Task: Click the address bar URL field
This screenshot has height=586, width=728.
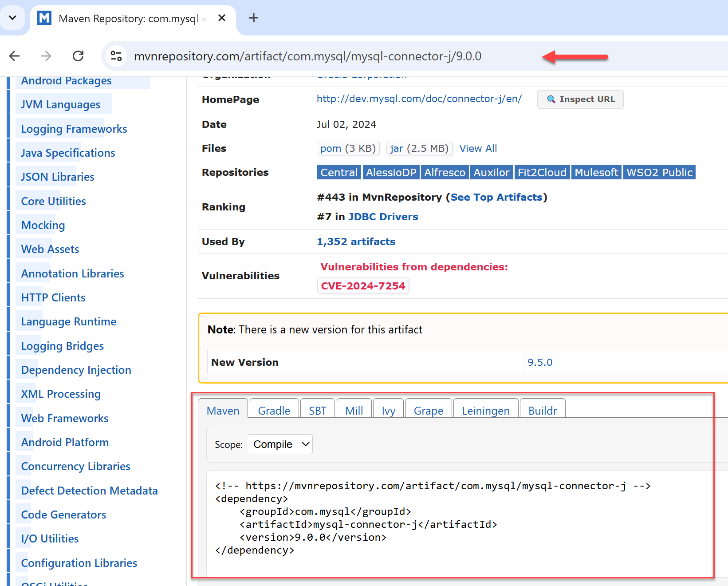Action: tap(307, 56)
